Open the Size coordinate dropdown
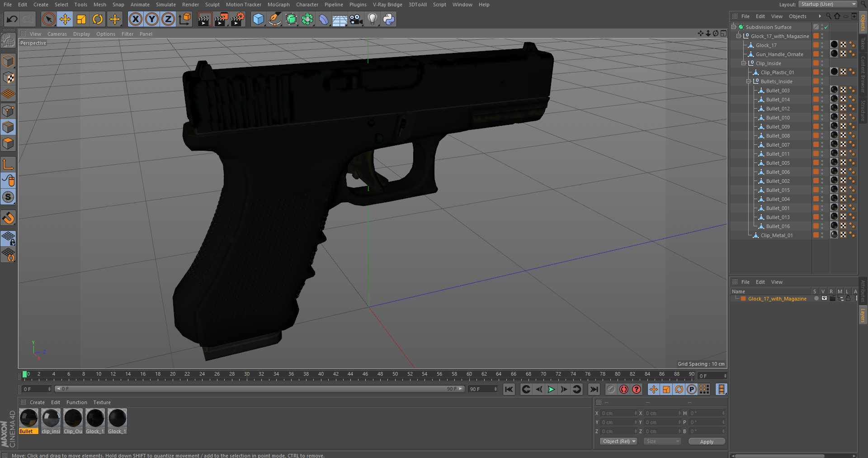The width and height of the screenshot is (868, 458). tap(662, 441)
